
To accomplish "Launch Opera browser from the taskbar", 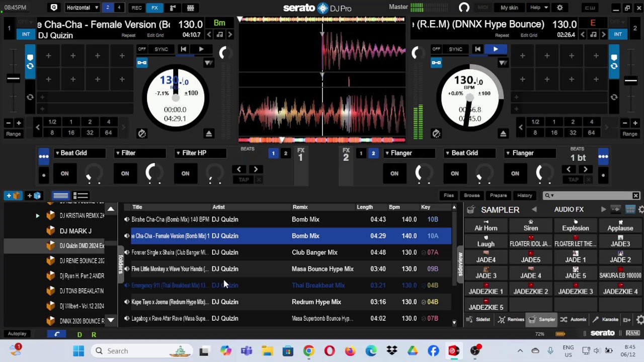I will tap(330, 351).
